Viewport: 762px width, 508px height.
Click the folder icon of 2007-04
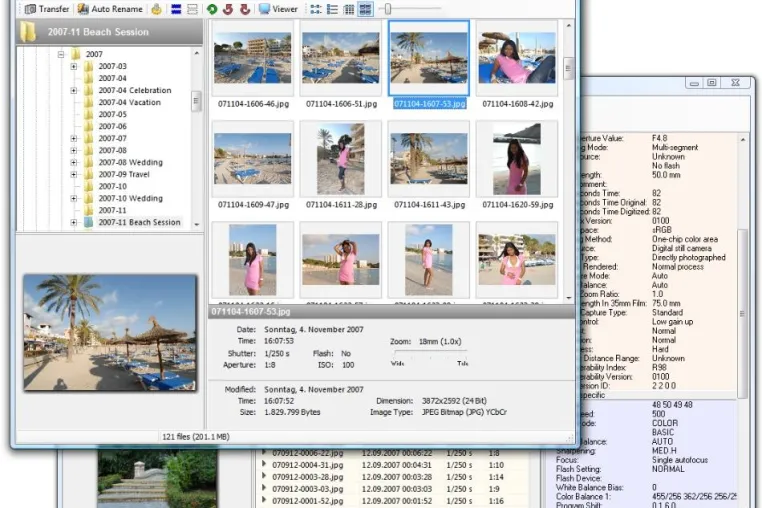(x=88, y=78)
